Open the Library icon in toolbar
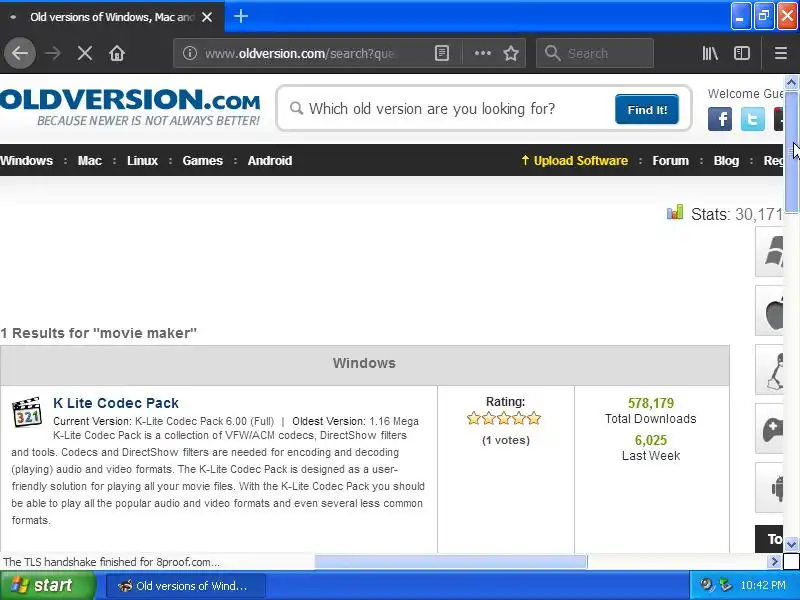The image size is (800, 600). [710, 53]
